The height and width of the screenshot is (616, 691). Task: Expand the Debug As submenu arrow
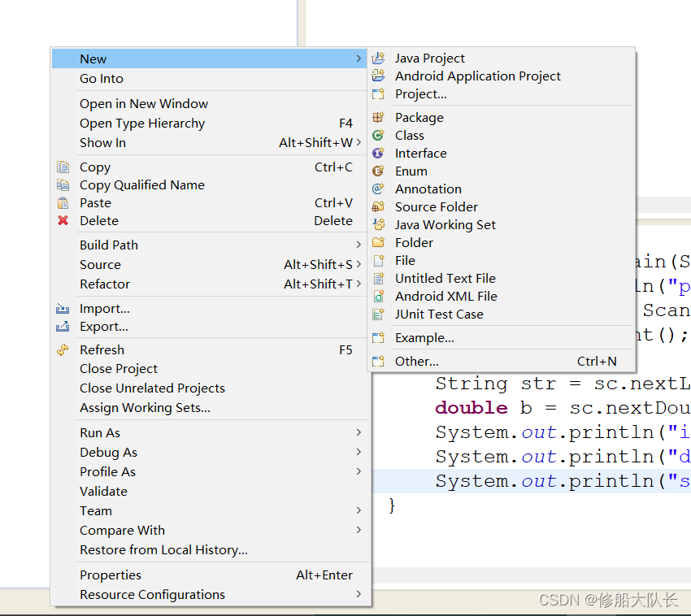[359, 452]
